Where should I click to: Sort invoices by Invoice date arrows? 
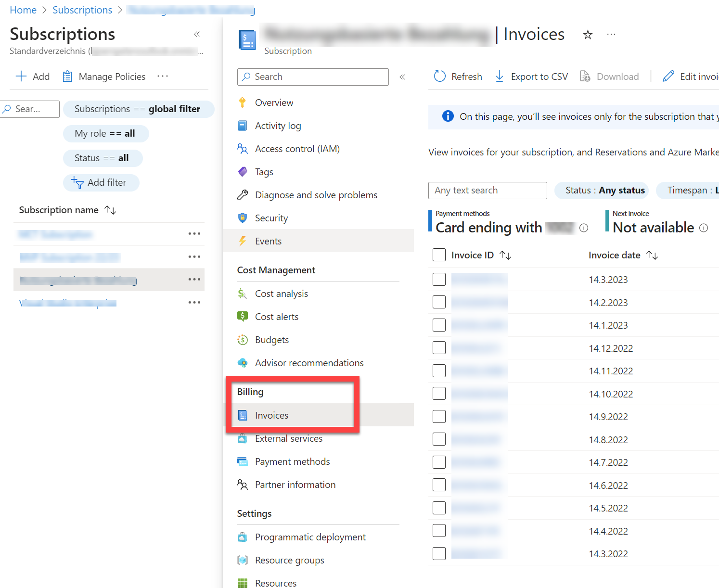[x=652, y=255]
